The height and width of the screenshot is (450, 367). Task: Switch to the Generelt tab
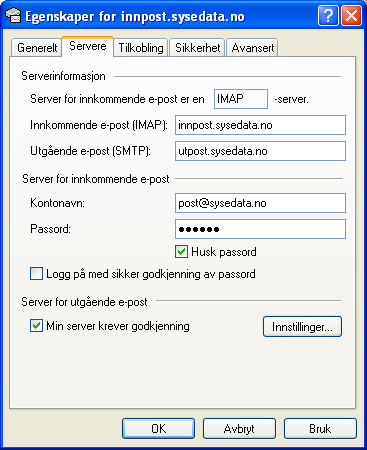[x=37, y=48]
